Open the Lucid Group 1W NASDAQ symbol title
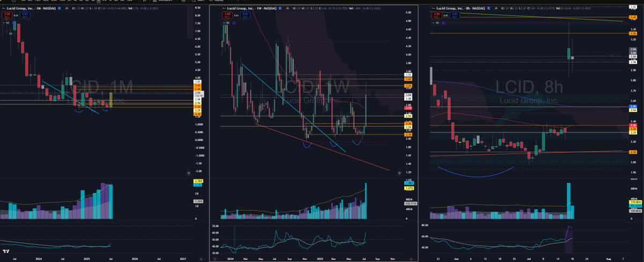The image size is (644, 262). click(252, 9)
